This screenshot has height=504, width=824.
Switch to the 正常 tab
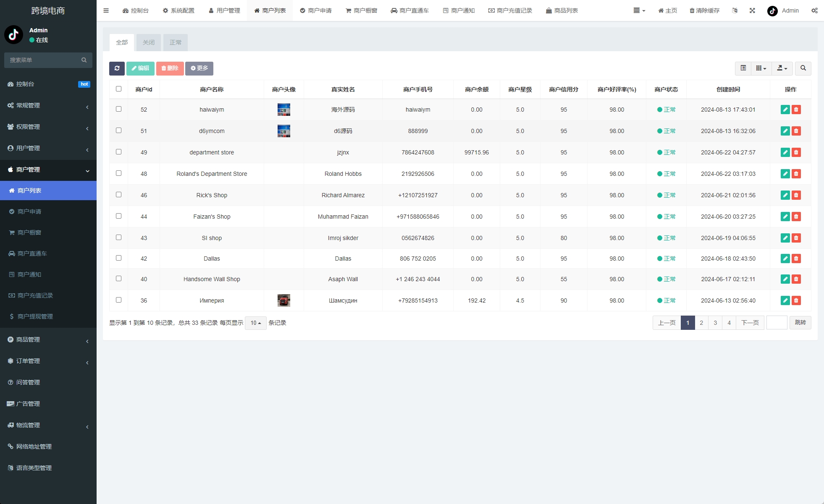(176, 42)
